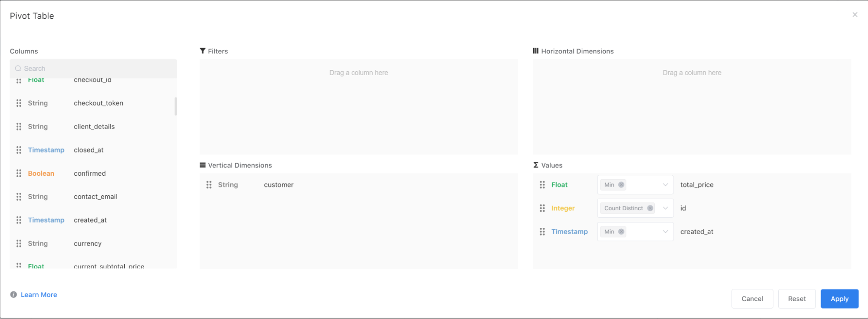Click id label in Values
Image resolution: width=868 pixels, height=319 pixels.
pos(683,208)
